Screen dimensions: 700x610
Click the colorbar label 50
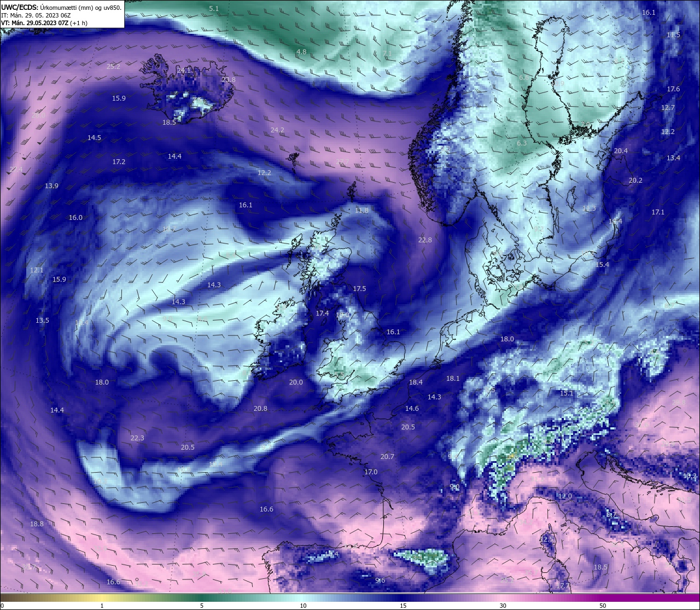(x=603, y=606)
